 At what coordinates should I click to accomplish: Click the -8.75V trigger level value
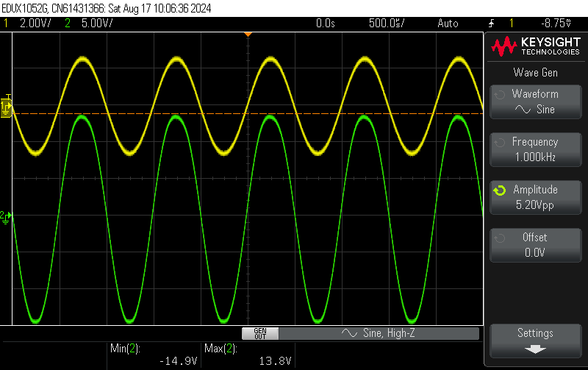pos(553,24)
